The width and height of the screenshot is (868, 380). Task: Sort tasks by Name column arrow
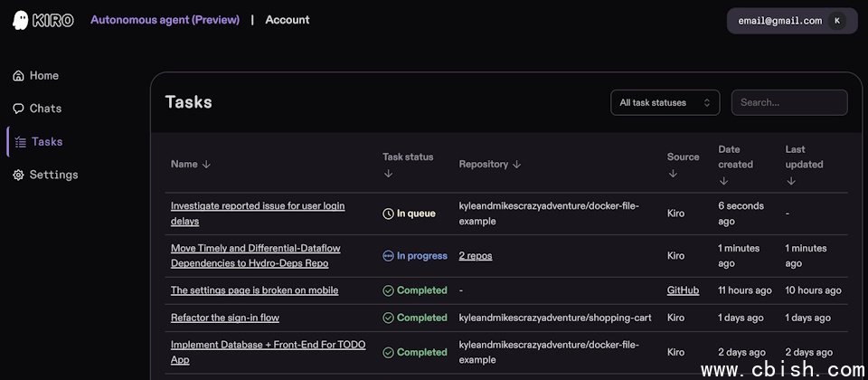tap(206, 165)
